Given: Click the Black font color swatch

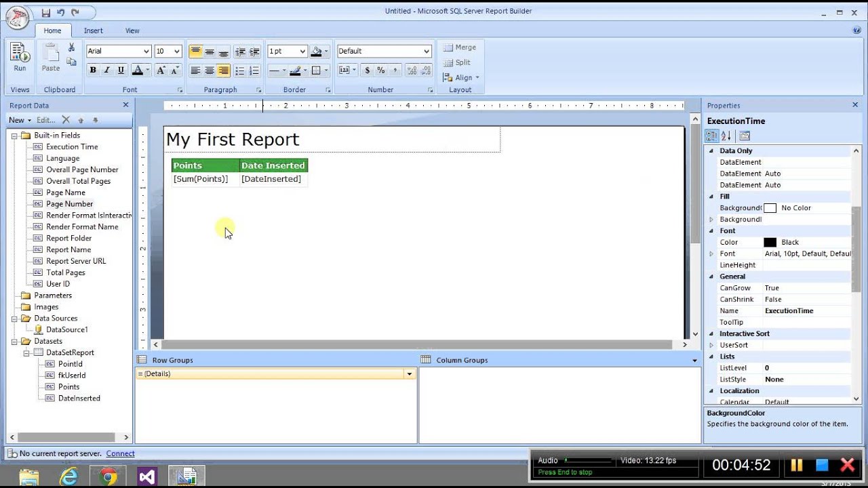Looking at the screenshot, I should (x=770, y=242).
